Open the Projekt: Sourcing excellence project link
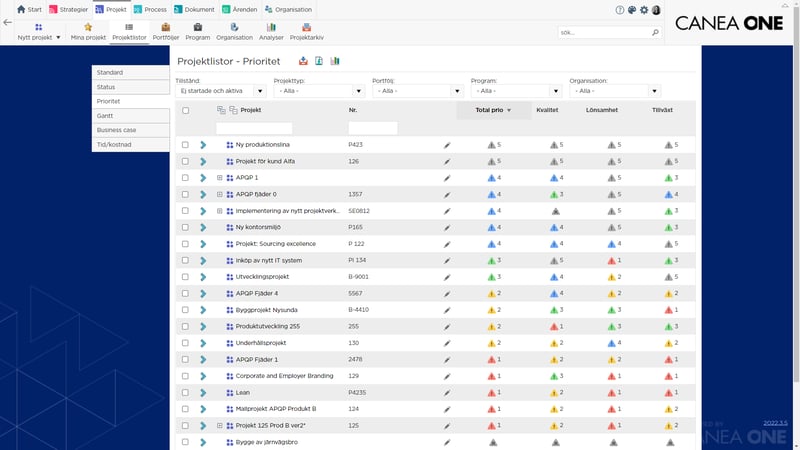This screenshot has height=450, width=800. pyautogui.click(x=275, y=244)
